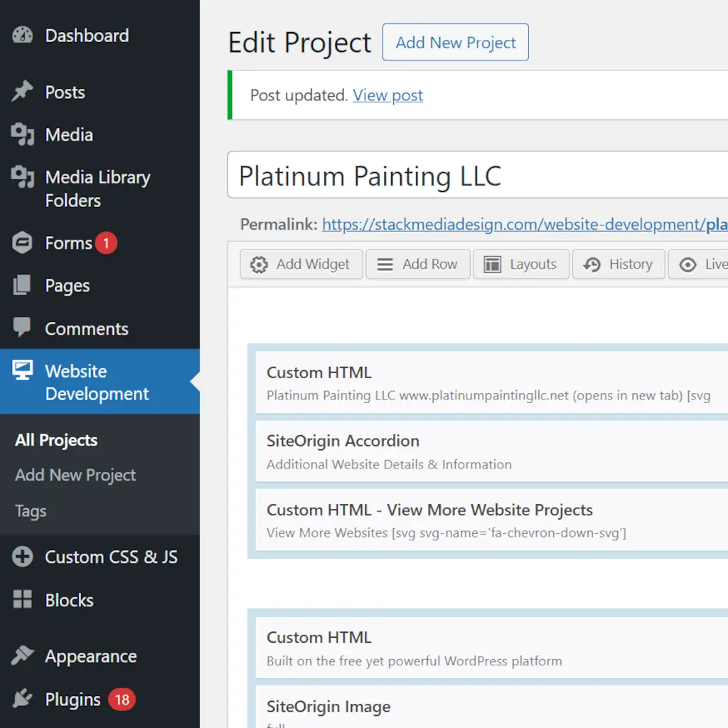Click the hamburger icon on Add Row
Viewport: 728px width, 728px height.
pyautogui.click(x=385, y=264)
